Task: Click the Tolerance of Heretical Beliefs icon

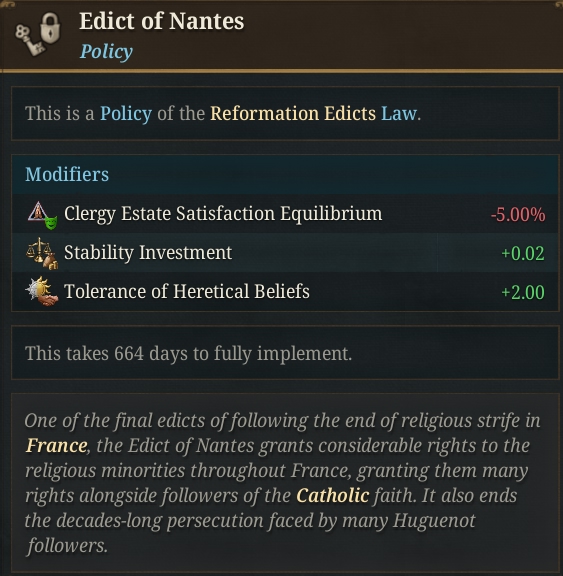Action: [42, 292]
